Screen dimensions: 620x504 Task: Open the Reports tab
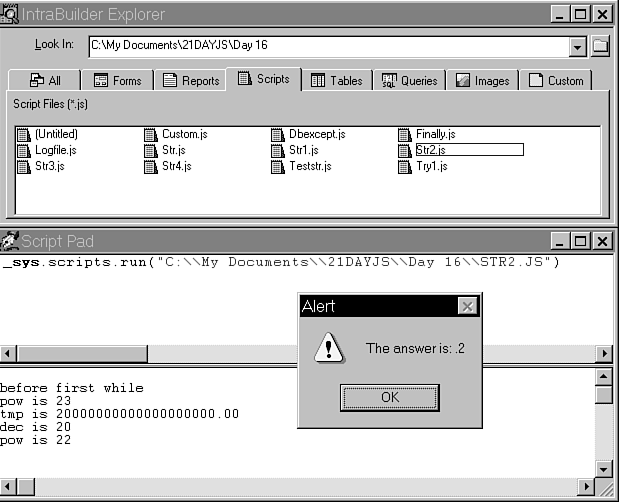[x=191, y=81]
